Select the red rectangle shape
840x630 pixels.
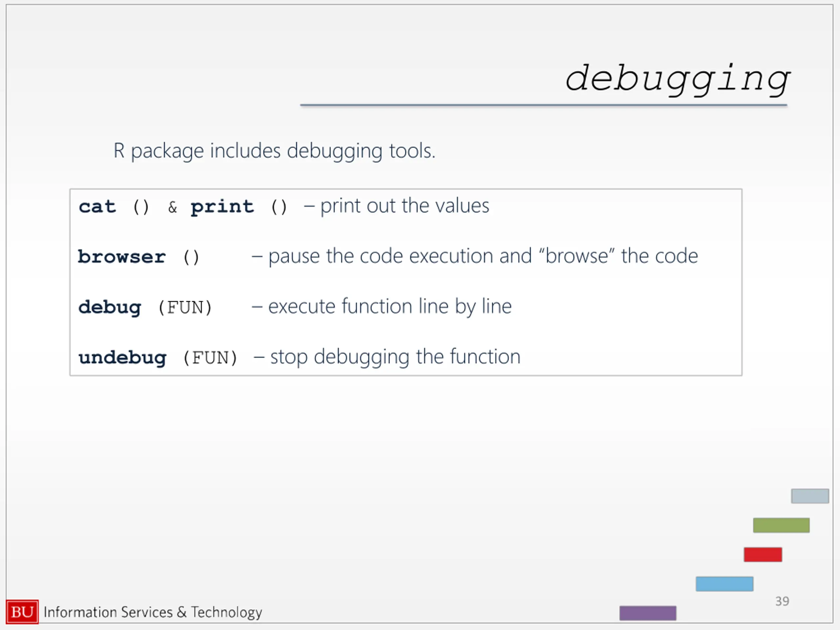763,555
